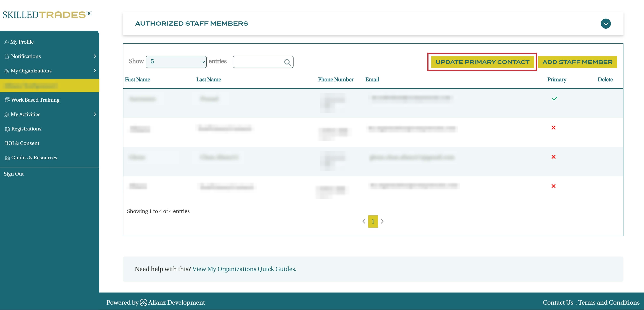Click the red X in second row
The image size is (644, 310).
point(553,128)
